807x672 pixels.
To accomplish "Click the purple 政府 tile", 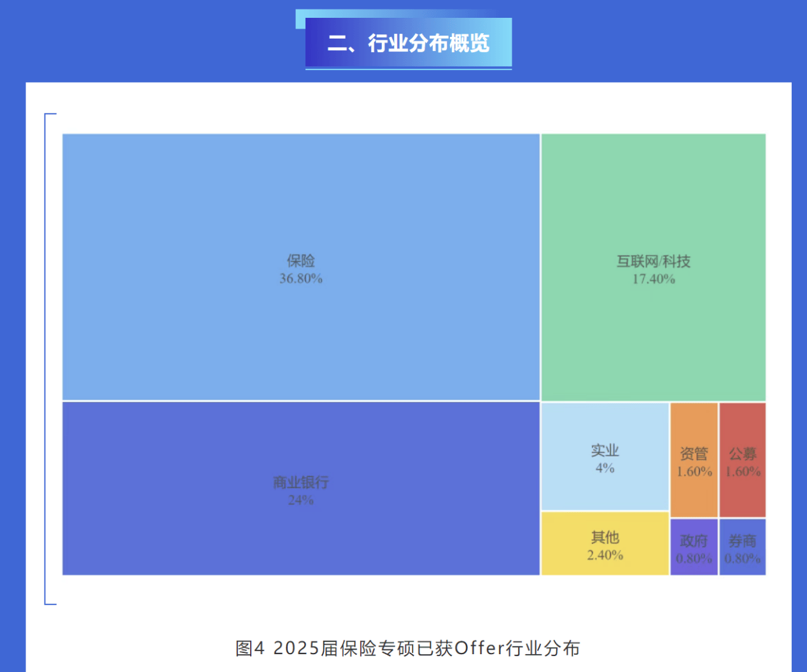I will tap(694, 546).
